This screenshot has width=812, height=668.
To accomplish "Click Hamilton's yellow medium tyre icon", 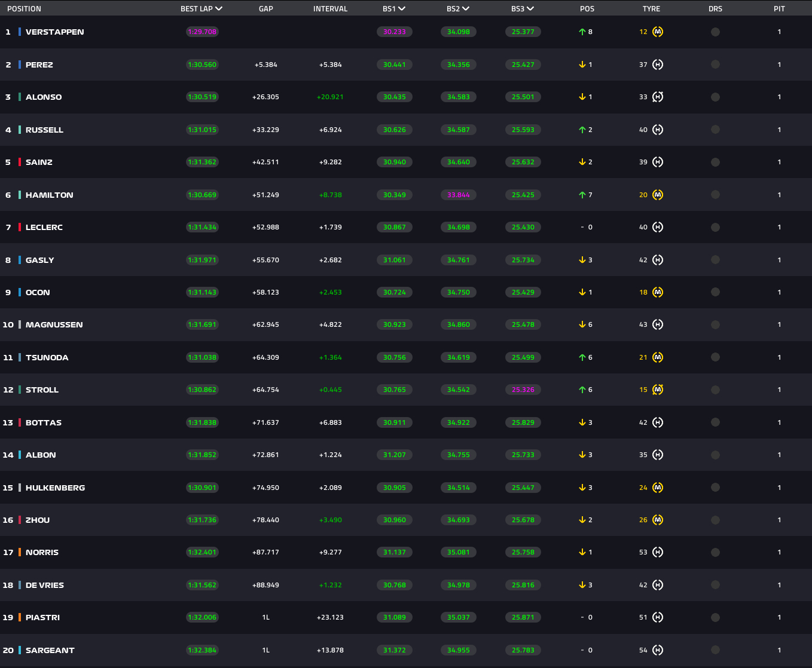I will click(x=658, y=195).
